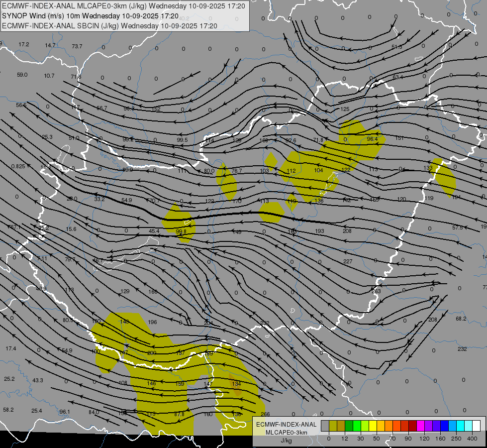Click the map value 99.8

point(181,231)
